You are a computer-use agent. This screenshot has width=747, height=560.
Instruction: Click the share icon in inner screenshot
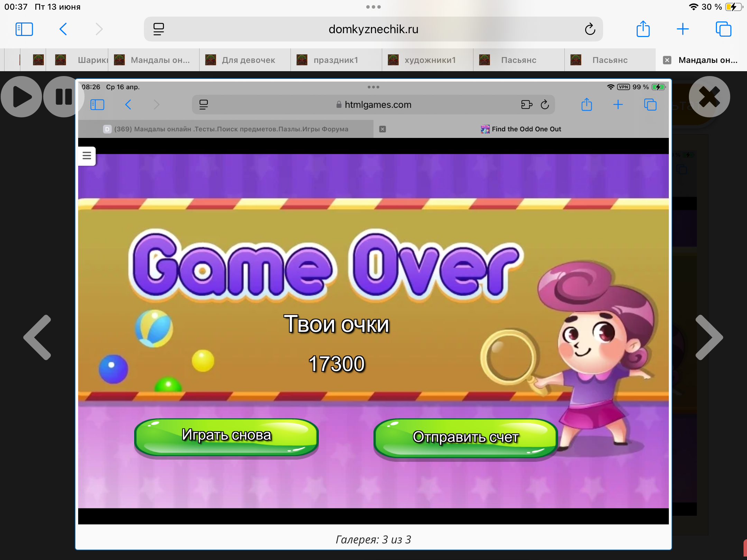587,104
